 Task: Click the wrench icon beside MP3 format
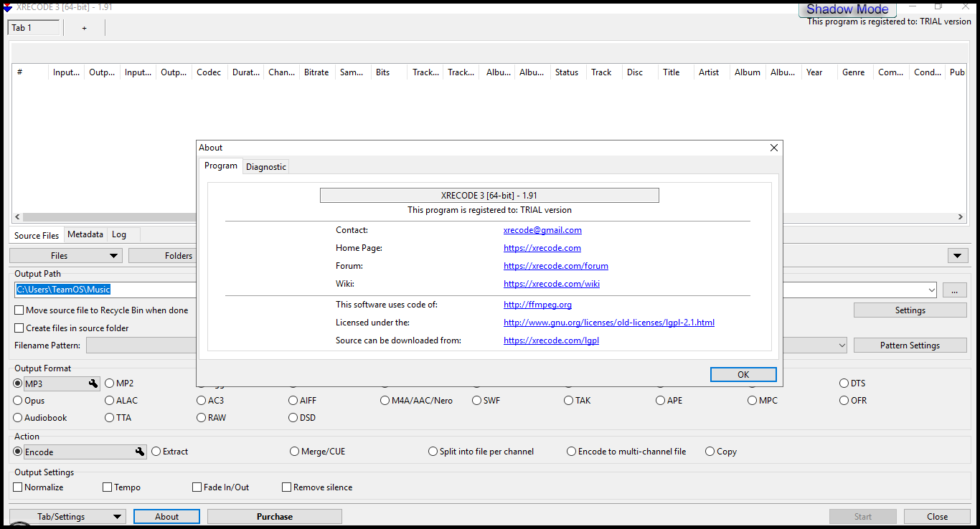pos(93,383)
